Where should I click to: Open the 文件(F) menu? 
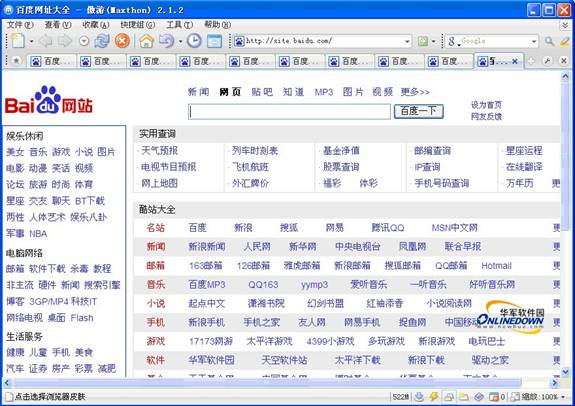coord(20,25)
